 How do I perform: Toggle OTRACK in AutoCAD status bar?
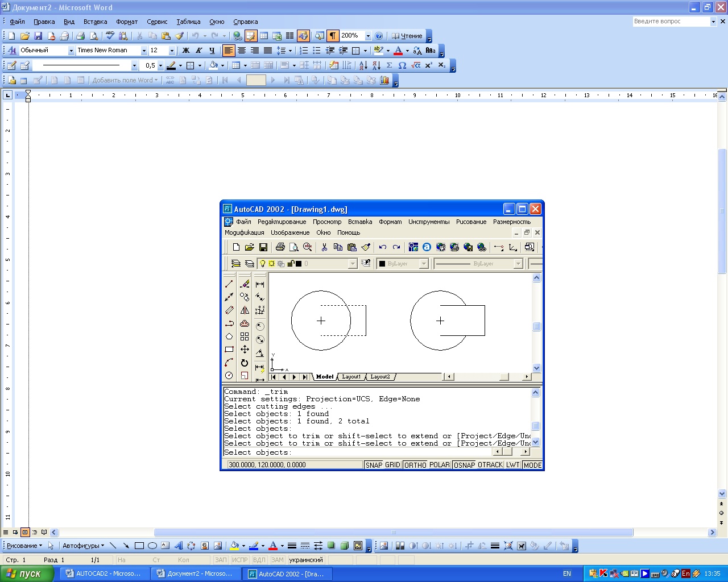pyautogui.click(x=490, y=465)
